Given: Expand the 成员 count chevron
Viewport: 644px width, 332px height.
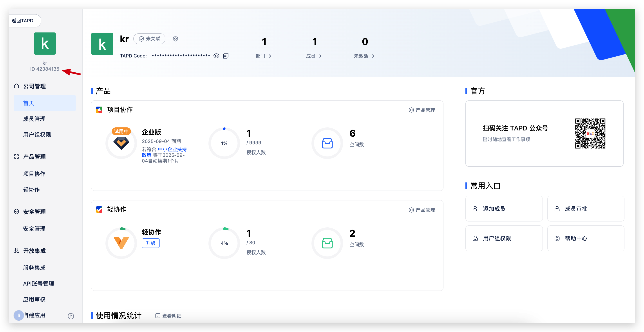Looking at the screenshot, I should pyautogui.click(x=320, y=56).
